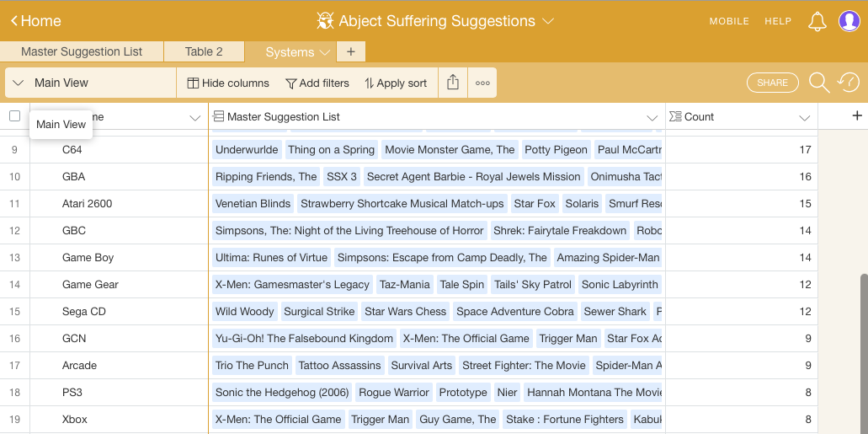Select the Arcade name cell
The width and height of the screenshot is (868, 434).
click(119, 365)
